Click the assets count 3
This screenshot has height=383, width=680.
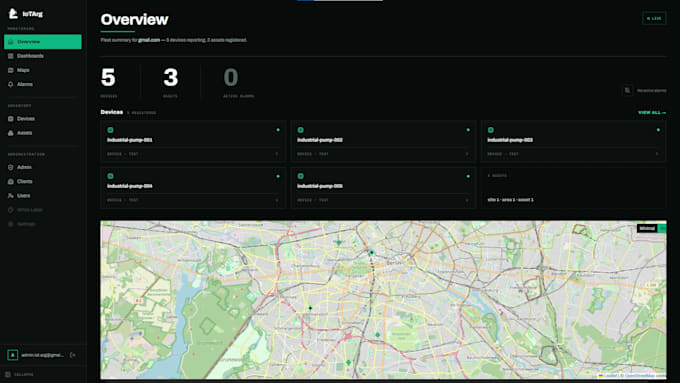(170, 78)
